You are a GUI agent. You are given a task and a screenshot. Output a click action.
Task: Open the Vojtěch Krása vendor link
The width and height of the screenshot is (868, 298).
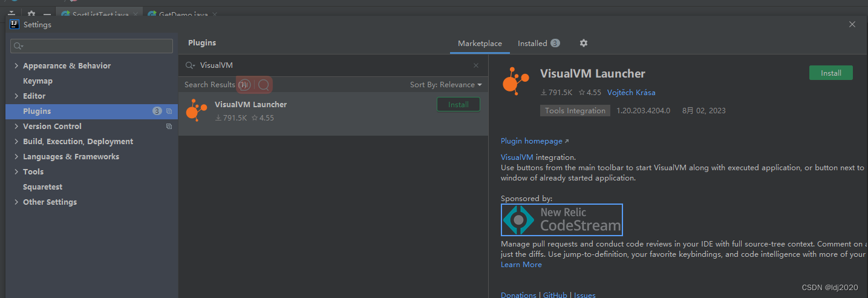coord(631,93)
